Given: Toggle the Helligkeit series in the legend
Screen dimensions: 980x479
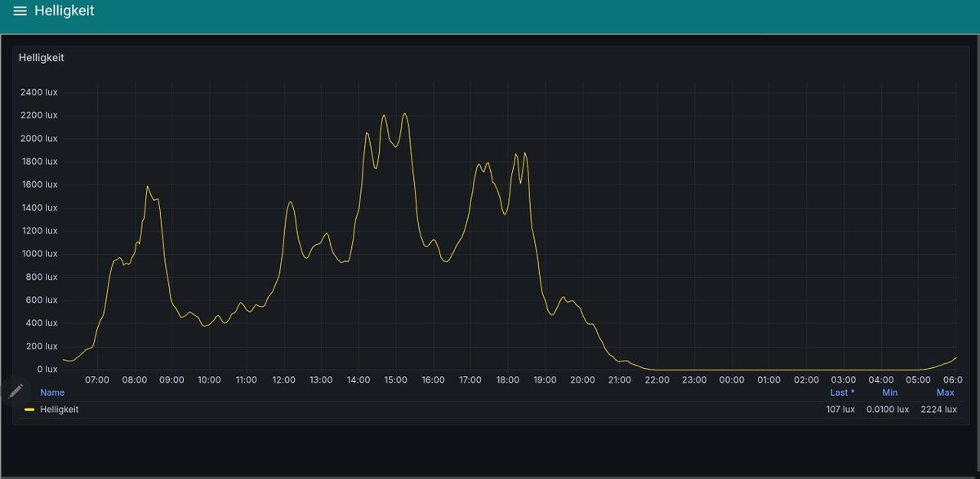Looking at the screenshot, I should point(59,410).
